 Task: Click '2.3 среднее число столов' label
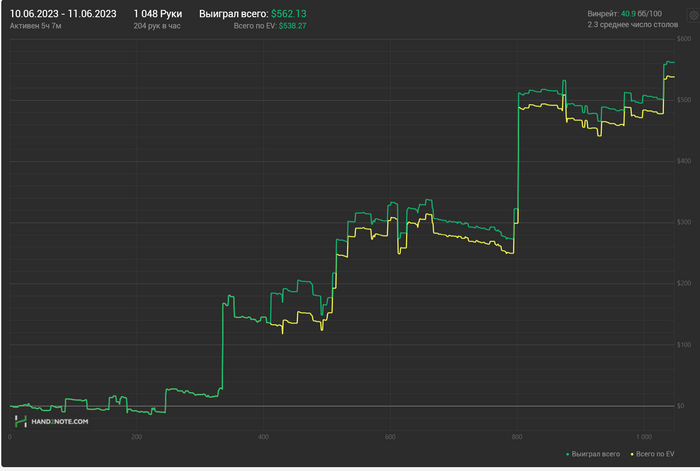[633, 25]
